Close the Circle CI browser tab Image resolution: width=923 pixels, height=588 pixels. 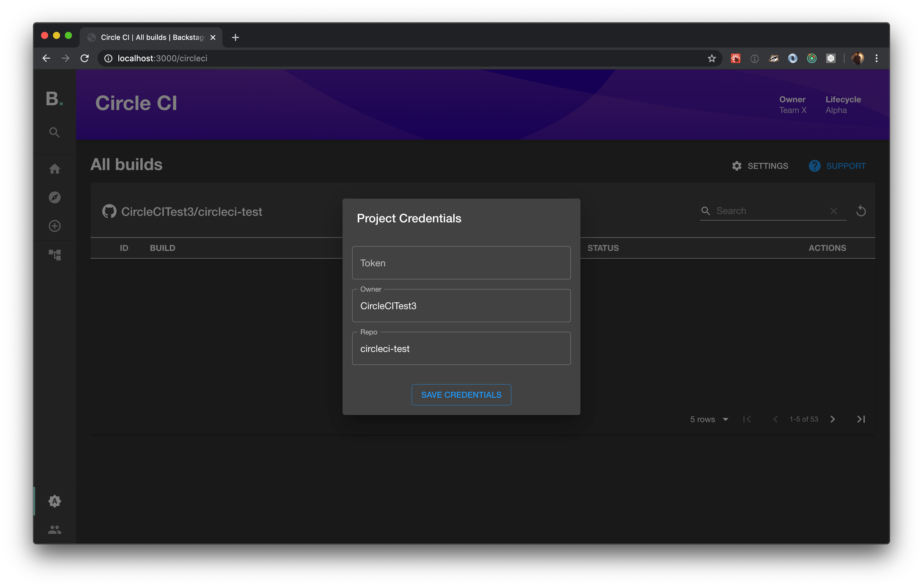213,37
